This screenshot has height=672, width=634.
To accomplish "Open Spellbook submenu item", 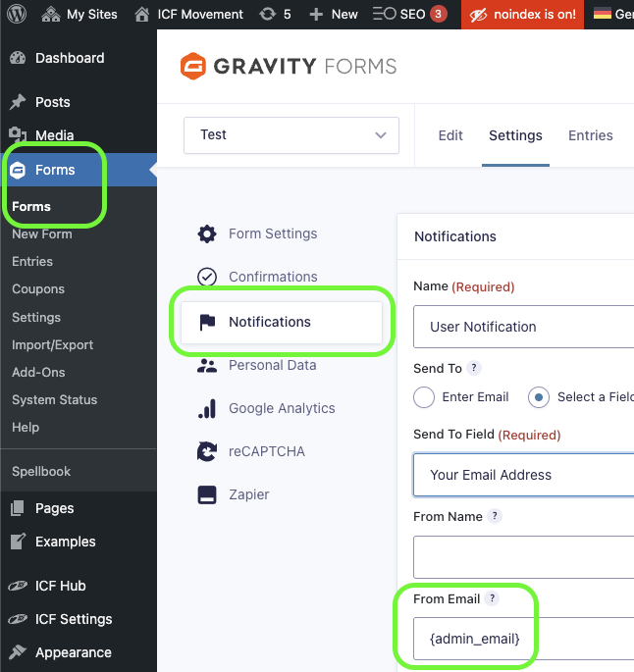I will [x=41, y=471].
